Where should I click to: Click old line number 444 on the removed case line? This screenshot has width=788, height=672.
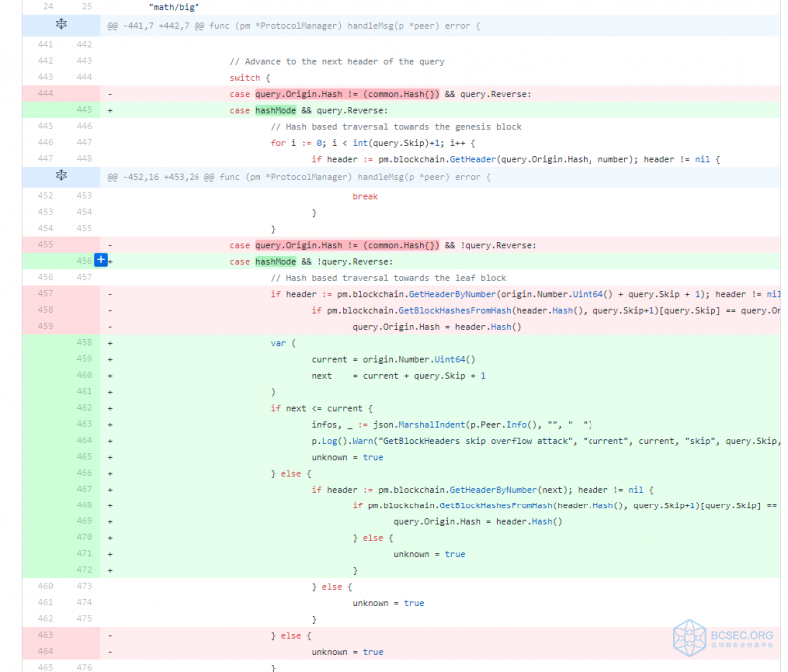[x=45, y=93]
